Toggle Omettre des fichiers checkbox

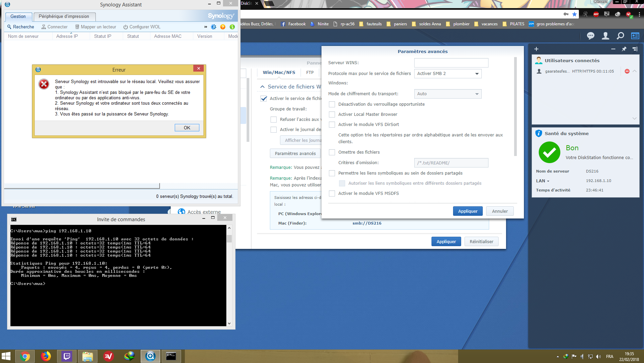click(x=332, y=152)
